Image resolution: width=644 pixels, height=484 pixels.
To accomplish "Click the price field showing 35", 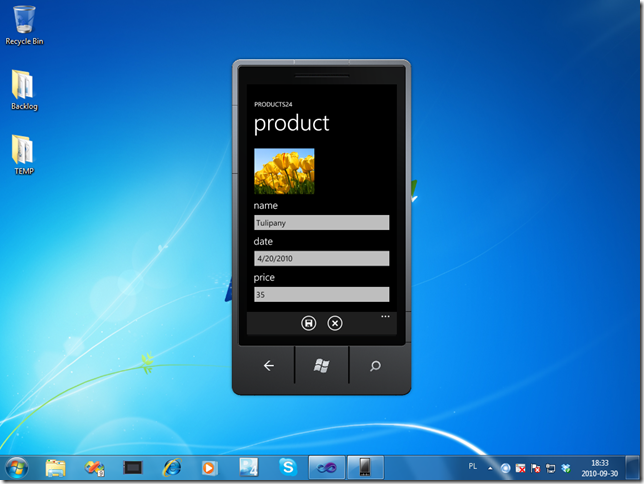I will pos(322,295).
